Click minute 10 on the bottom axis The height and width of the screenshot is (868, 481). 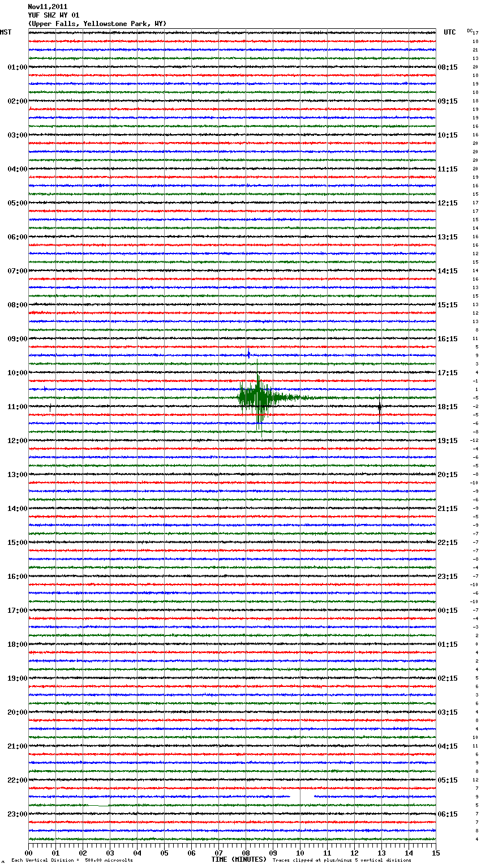point(300,853)
